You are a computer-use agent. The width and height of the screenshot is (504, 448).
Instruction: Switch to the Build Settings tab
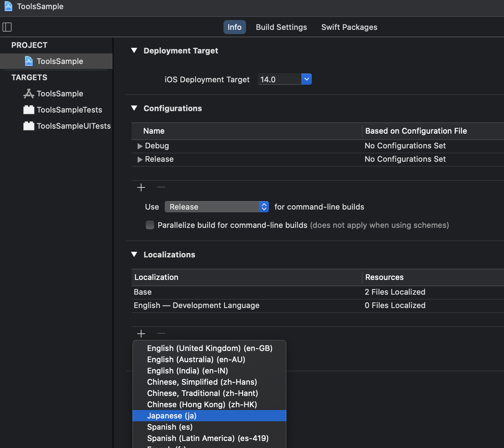point(281,27)
